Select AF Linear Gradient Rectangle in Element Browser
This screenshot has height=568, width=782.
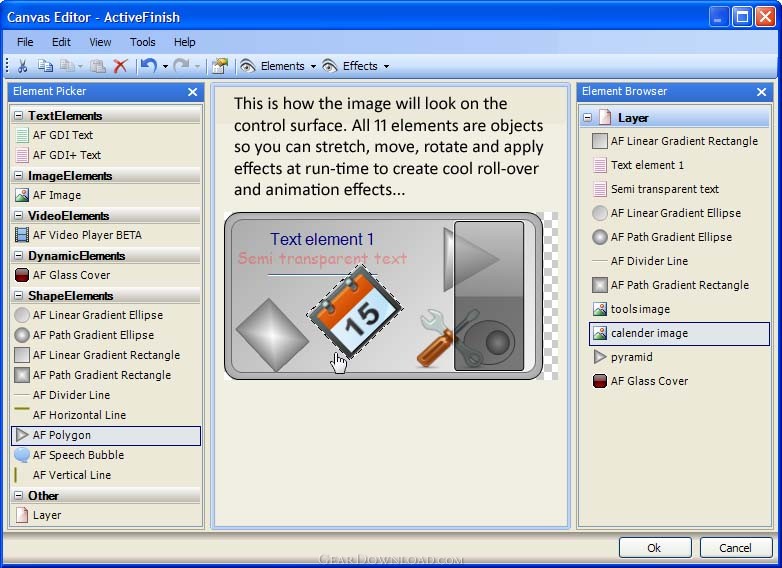click(679, 141)
